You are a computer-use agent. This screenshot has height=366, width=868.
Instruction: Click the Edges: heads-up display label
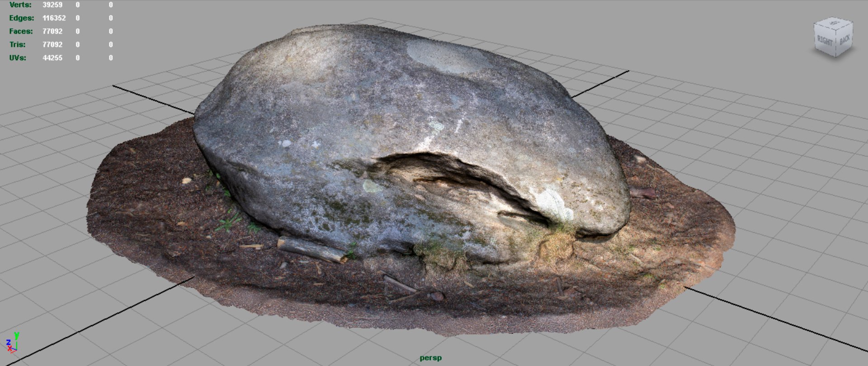pos(22,18)
